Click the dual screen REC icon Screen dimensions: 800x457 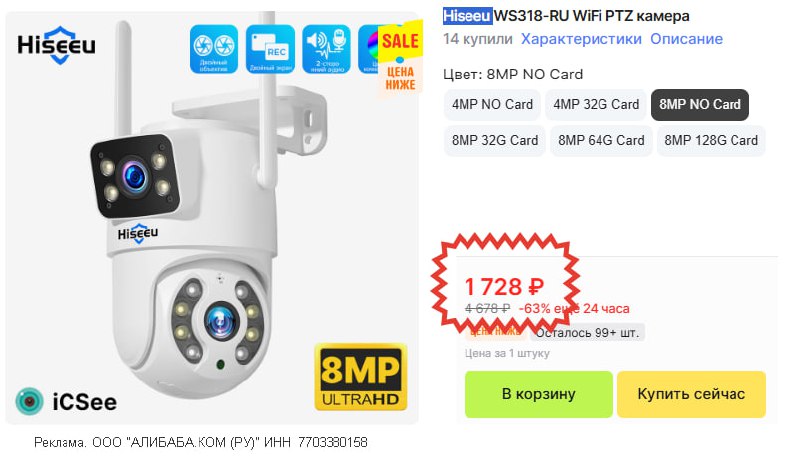[270, 49]
